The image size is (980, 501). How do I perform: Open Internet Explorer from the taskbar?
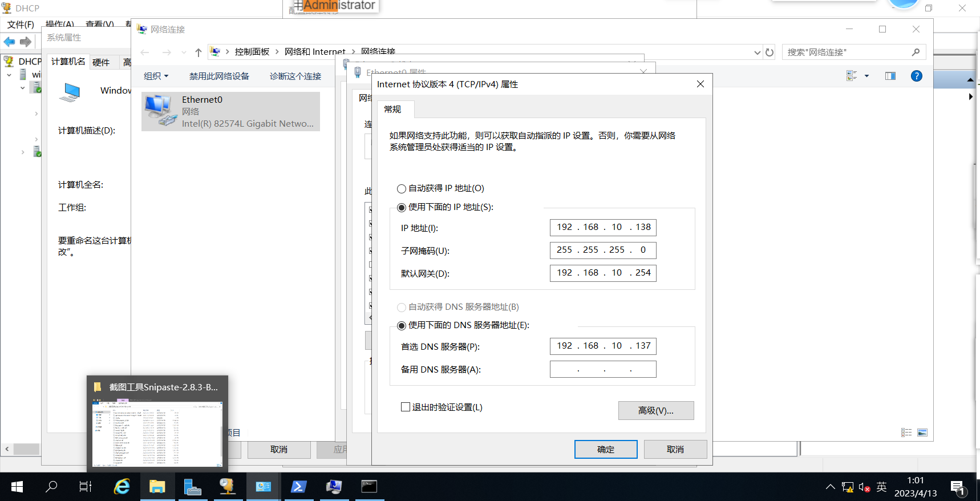tap(122, 487)
